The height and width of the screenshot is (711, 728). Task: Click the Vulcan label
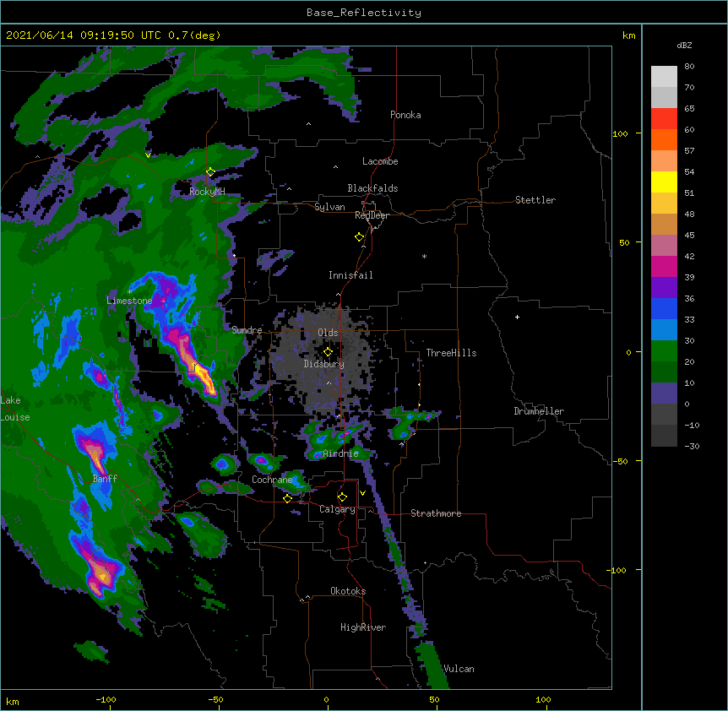459,669
